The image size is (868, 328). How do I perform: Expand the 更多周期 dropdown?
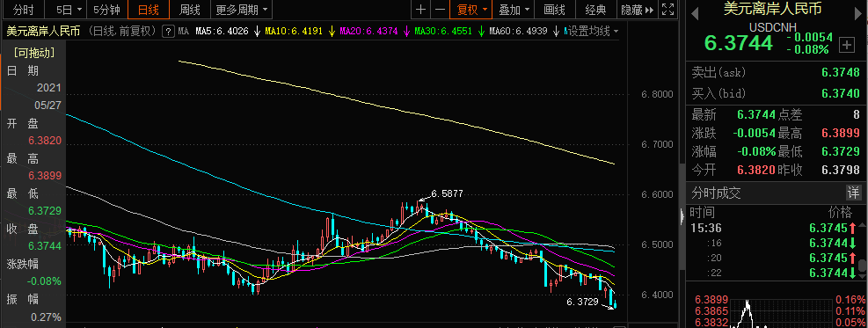[241, 10]
